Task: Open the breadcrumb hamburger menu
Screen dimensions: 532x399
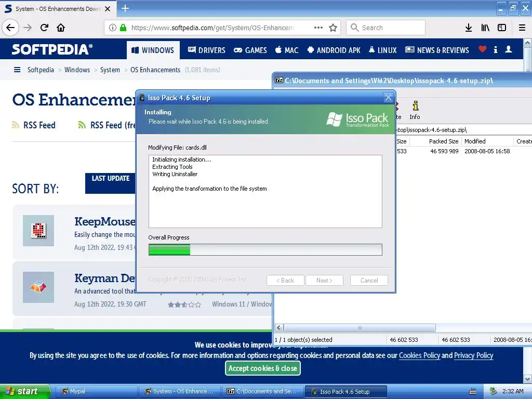Action: coord(17,70)
